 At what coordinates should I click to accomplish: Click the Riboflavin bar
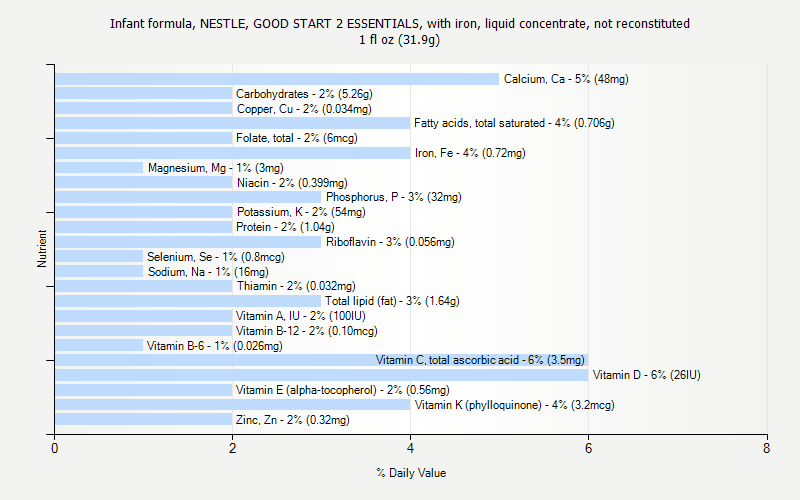(x=188, y=241)
